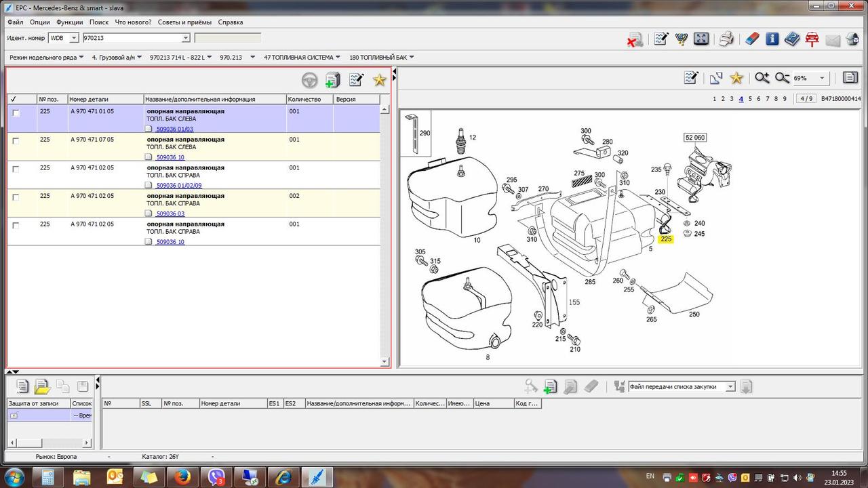
Task: Open the blue info icon
Action: click(772, 39)
